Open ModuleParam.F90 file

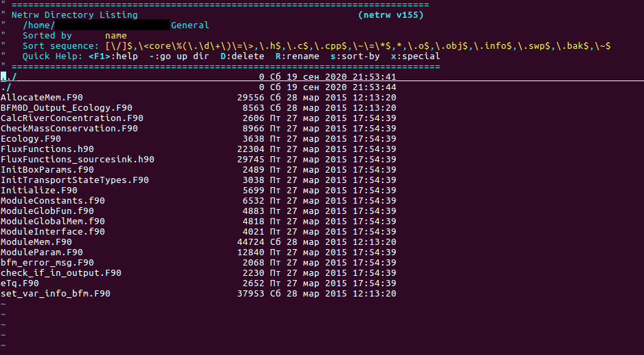pyautogui.click(x=41, y=252)
